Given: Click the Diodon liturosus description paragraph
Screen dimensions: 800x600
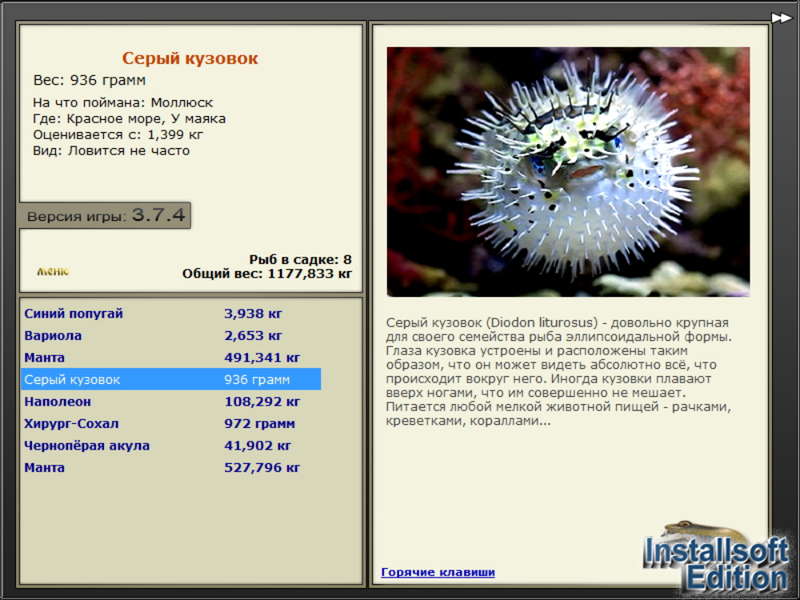Looking at the screenshot, I should coord(559,371).
